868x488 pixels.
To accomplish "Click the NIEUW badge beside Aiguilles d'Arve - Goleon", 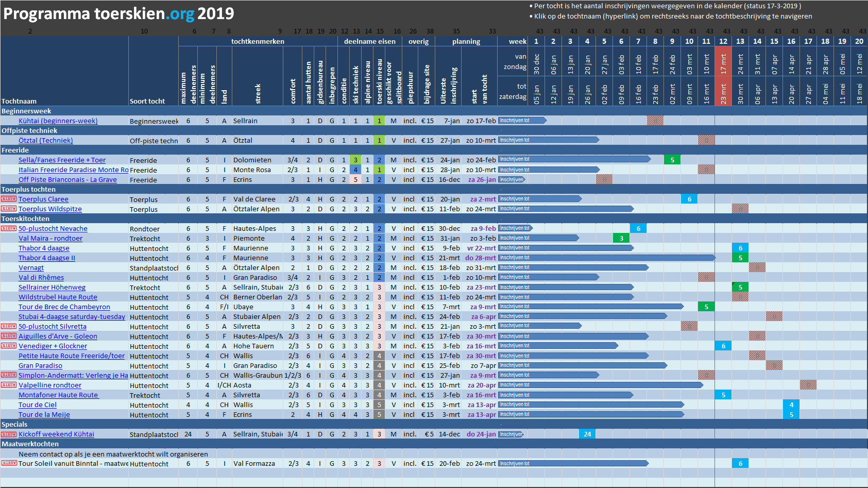I will click(x=9, y=336).
